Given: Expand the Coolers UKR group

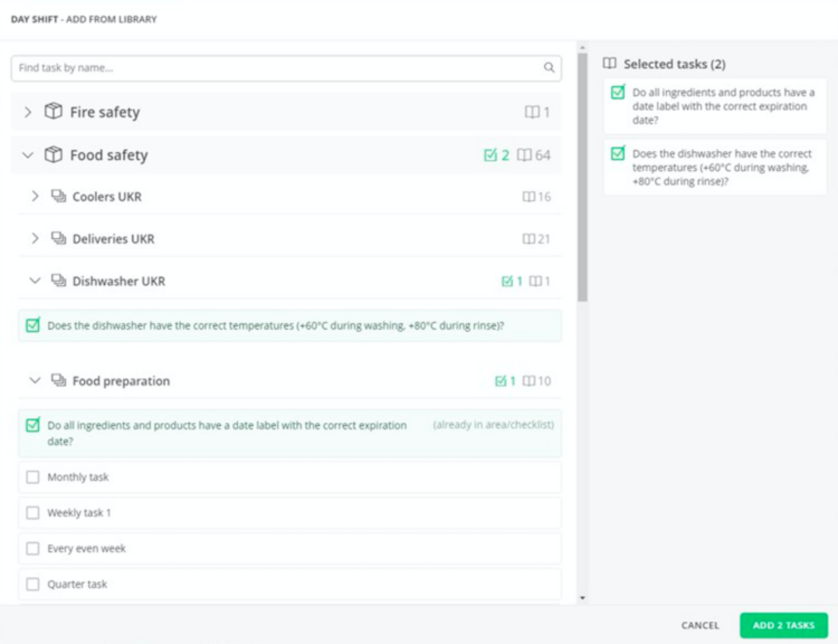Looking at the screenshot, I should 35,196.
